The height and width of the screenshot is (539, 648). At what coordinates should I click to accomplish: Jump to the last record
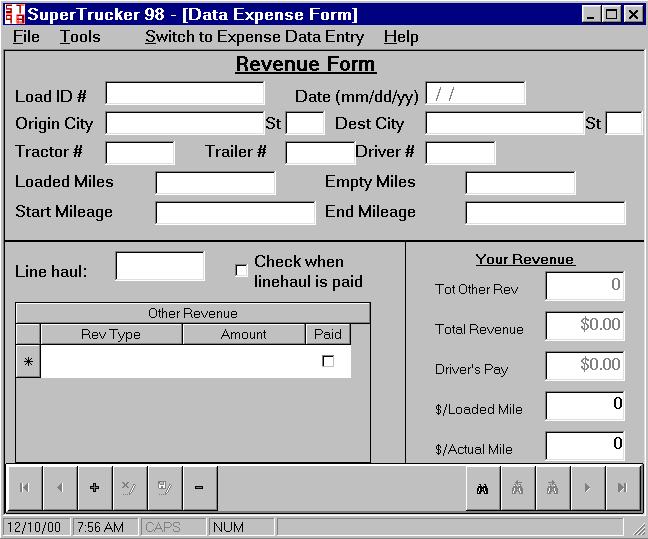pyautogui.click(x=622, y=489)
